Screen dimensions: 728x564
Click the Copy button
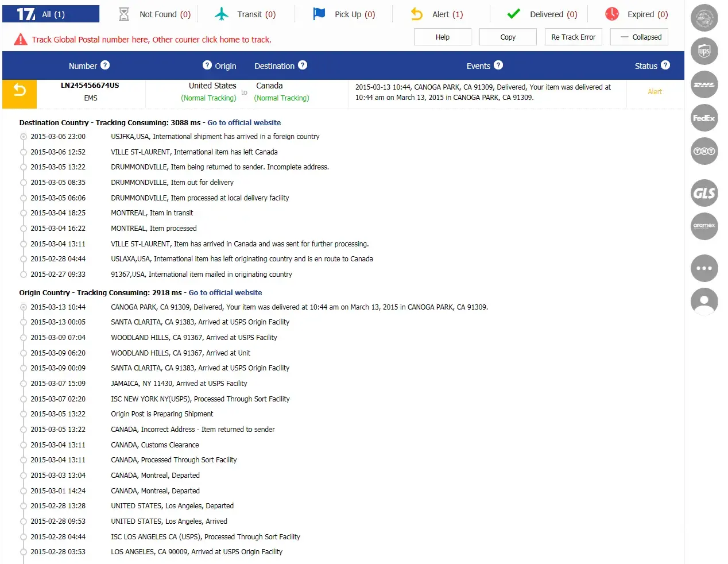pos(508,37)
